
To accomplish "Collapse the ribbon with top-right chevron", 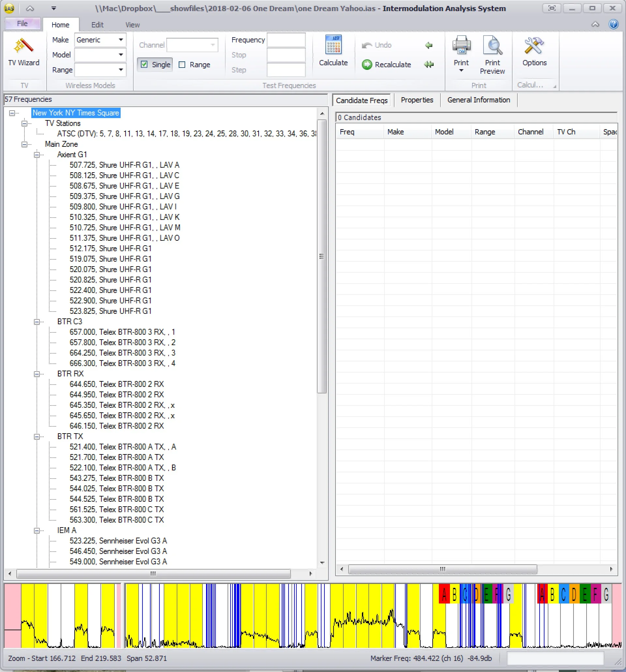I will (x=595, y=24).
